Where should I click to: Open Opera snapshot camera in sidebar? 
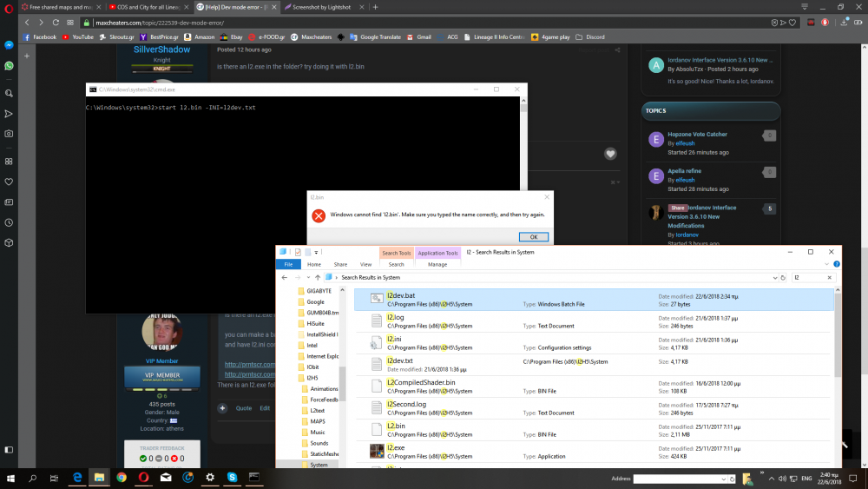coord(9,134)
